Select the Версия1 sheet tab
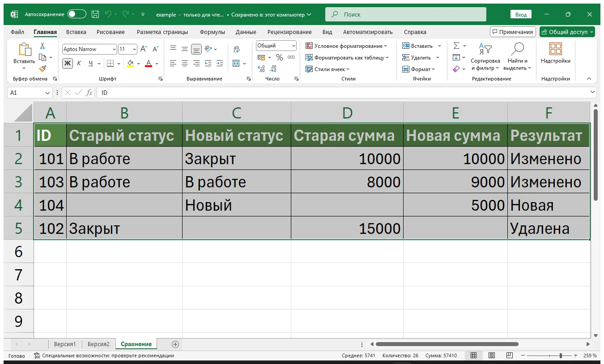Image resolution: width=604 pixels, height=364 pixels. pyautogui.click(x=65, y=344)
